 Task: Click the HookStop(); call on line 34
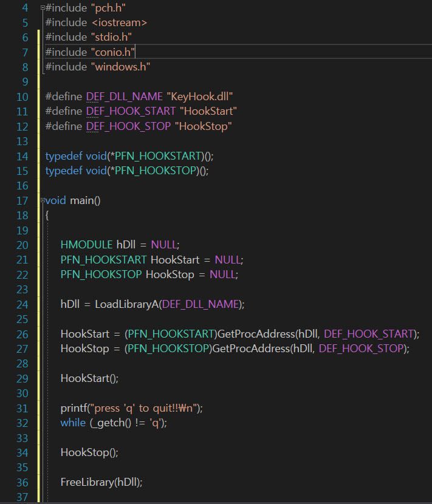[89, 452]
